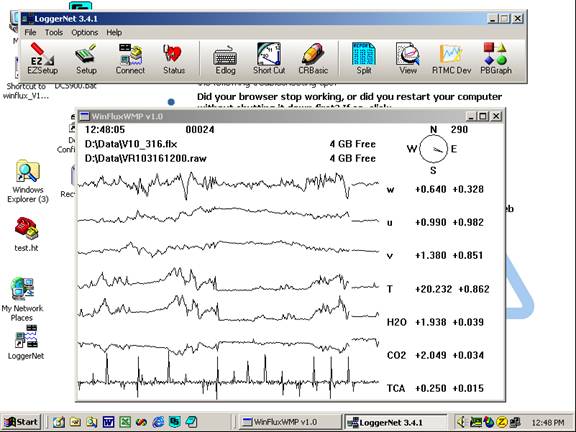
Task: Click the wind direction compass dial
Action: [x=433, y=149]
